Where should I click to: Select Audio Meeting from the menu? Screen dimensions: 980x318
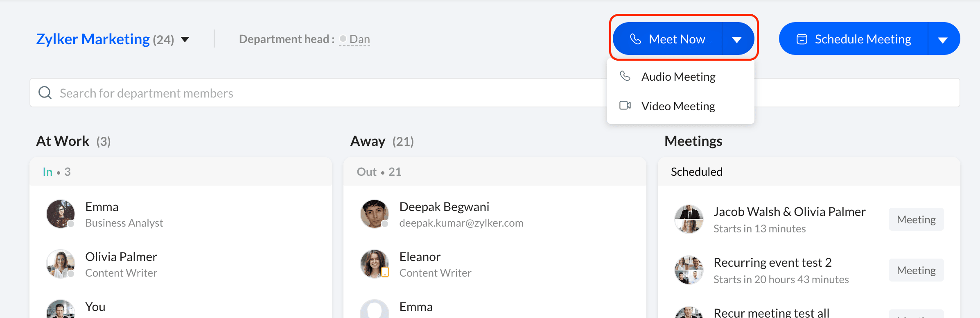pyautogui.click(x=678, y=77)
